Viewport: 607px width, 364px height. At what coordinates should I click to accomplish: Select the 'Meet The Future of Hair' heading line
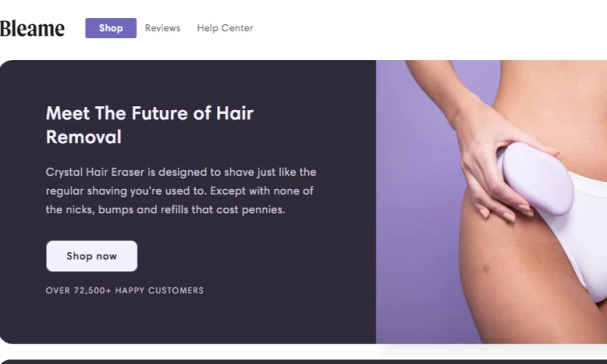tap(149, 113)
